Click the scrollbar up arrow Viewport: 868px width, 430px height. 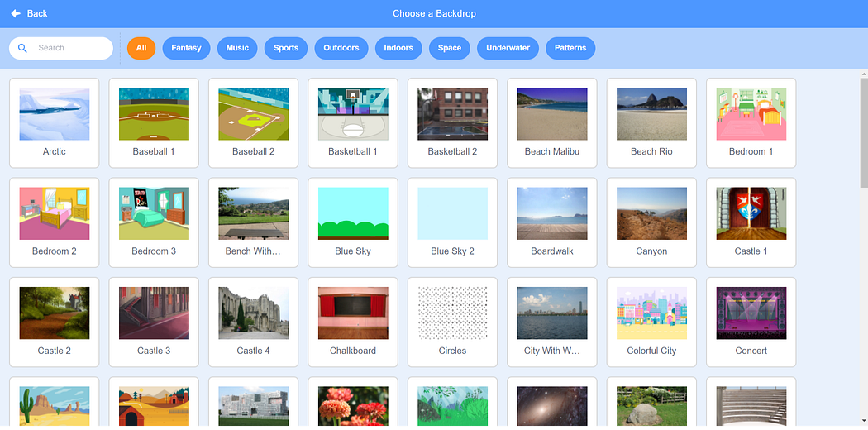point(864,73)
